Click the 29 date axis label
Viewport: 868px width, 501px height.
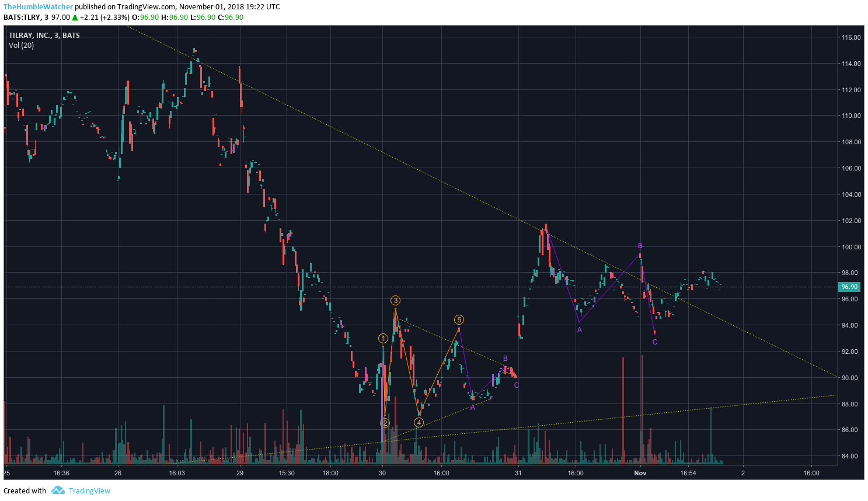point(240,473)
